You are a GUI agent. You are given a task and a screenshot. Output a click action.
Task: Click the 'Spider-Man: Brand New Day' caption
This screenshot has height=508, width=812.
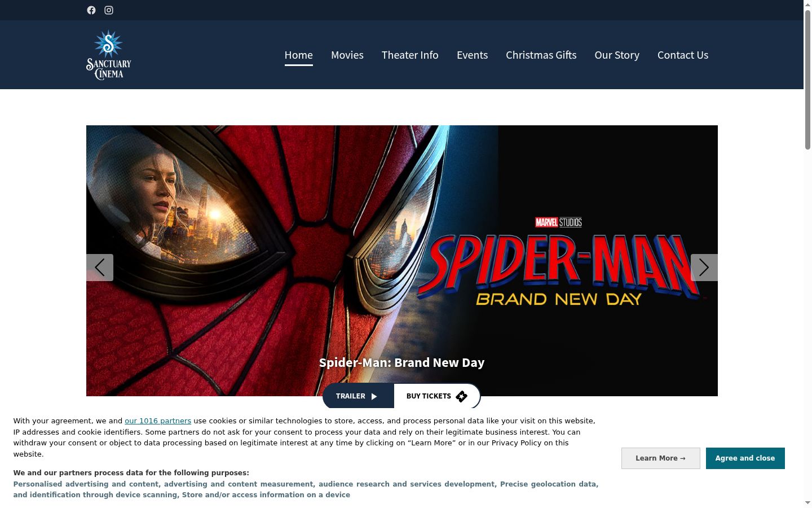402,363
